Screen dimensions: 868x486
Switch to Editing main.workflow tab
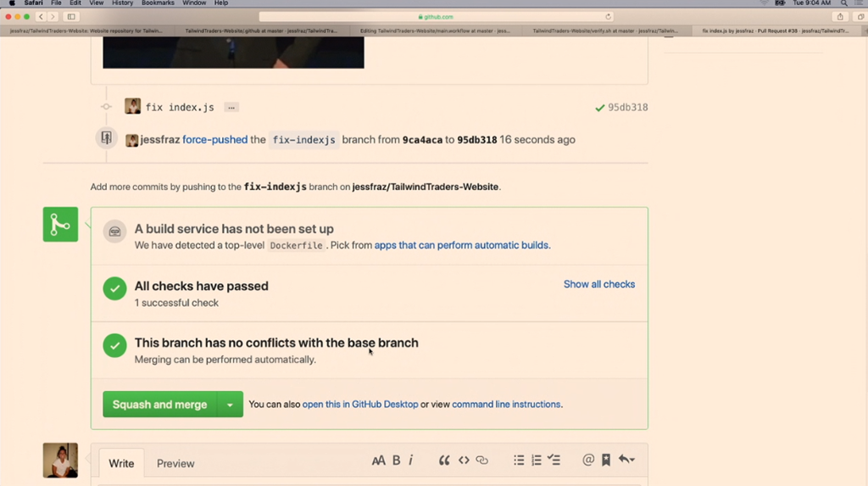[435, 31]
